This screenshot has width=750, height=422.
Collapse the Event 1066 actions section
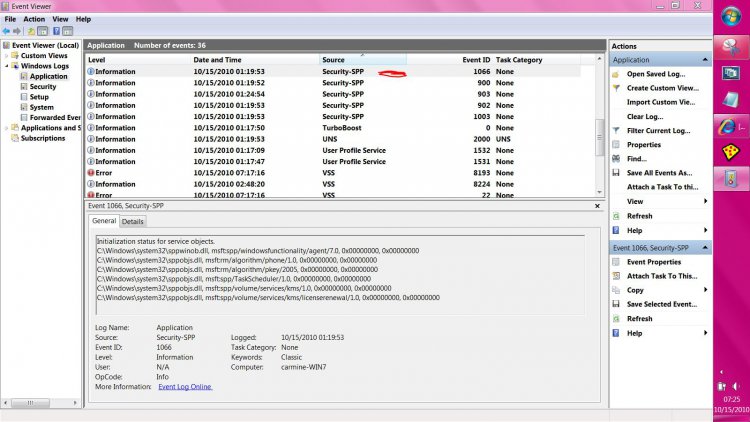point(705,248)
